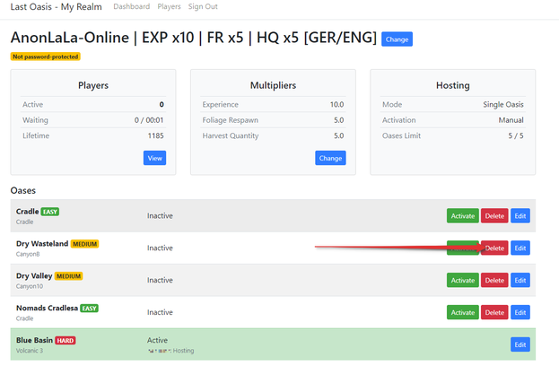
Task: Click the MEDIUM badge beside Dry Valley
Action: pyautogui.click(x=68, y=276)
